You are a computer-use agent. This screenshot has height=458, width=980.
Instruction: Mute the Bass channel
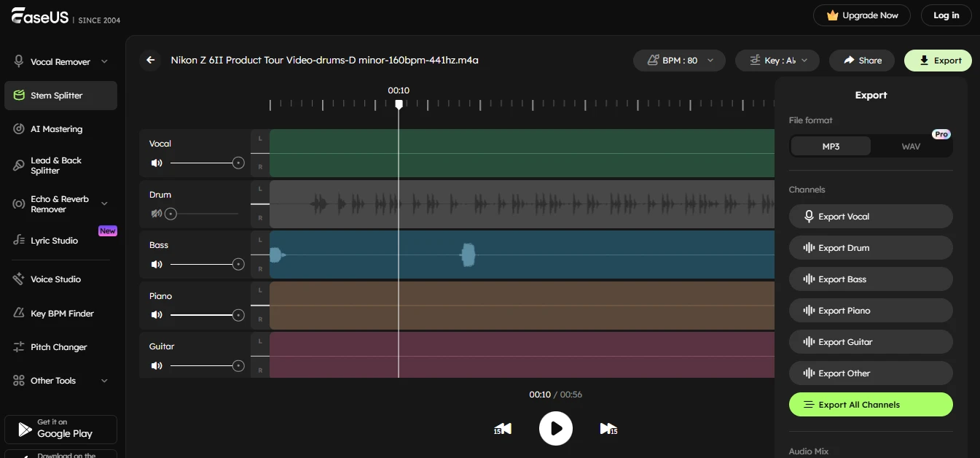point(157,264)
